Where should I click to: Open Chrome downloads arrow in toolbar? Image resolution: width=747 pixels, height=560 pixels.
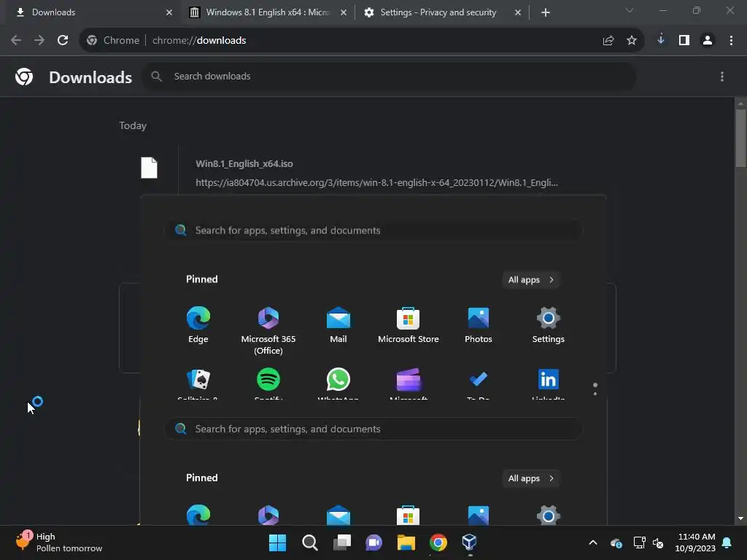pos(661,40)
